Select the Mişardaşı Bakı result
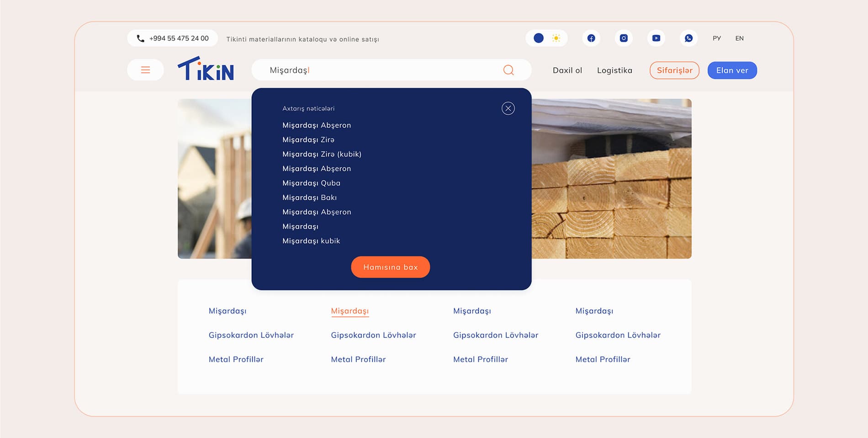Viewport: 868px width, 438px height. tap(309, 198)
